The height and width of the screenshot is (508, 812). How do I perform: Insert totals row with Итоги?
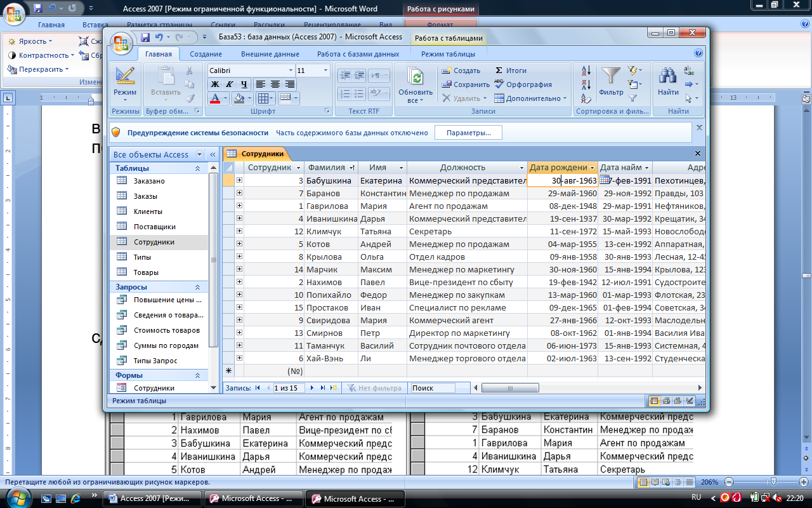511,70
